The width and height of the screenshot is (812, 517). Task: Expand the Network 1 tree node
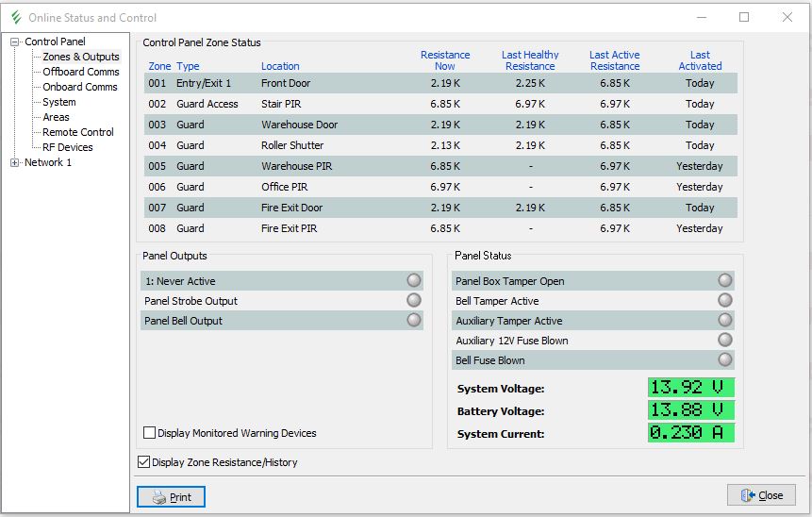click(15, 162)
